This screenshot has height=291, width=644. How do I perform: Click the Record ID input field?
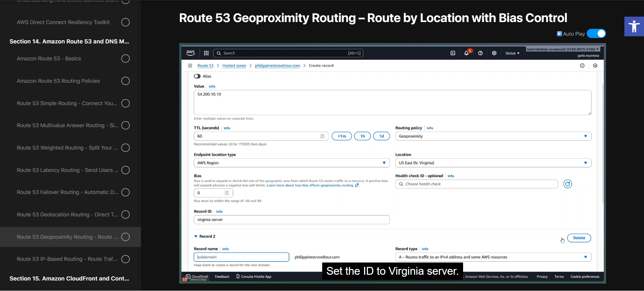[291, 220]
